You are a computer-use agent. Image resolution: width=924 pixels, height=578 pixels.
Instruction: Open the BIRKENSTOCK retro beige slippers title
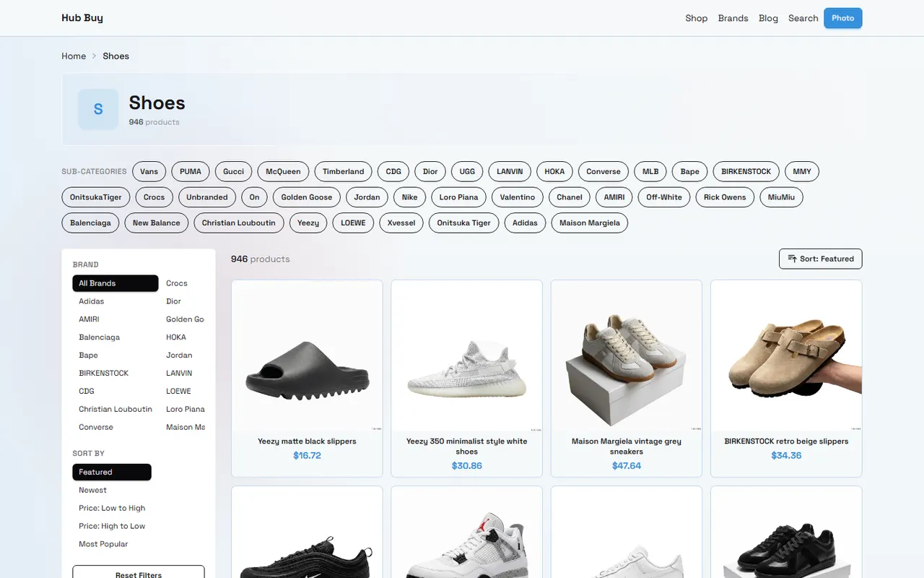point(786,441)
